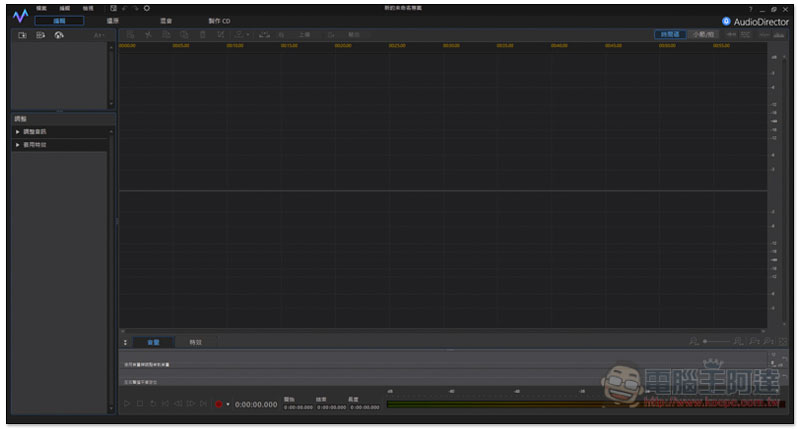Click the 0:00:00.000 playback time display
Image resolution: width=800 pixels, height=429 pixels.
click(x=256, y=405)
